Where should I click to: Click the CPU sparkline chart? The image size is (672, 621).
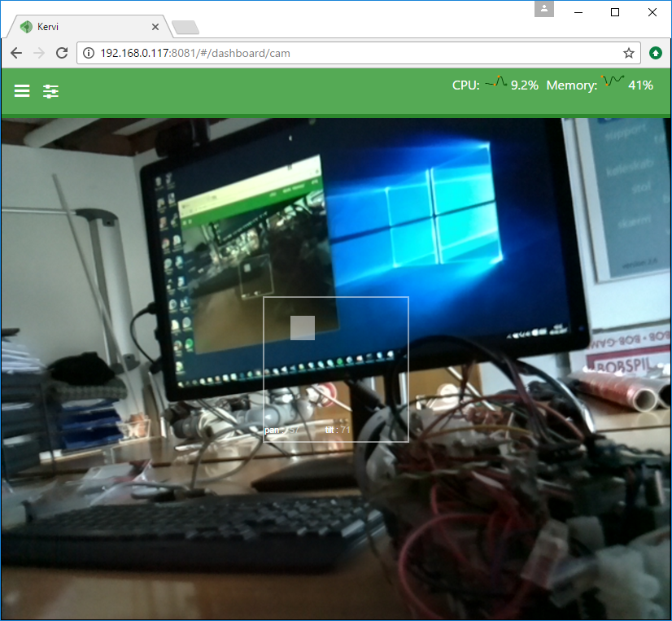point(495,82)
